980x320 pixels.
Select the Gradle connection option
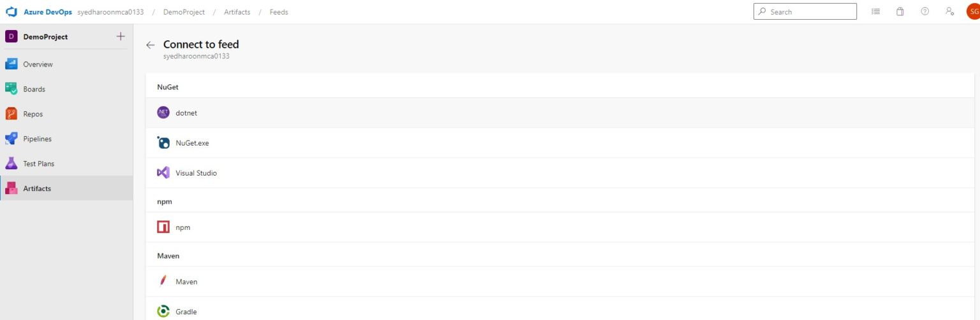point(186,312)
